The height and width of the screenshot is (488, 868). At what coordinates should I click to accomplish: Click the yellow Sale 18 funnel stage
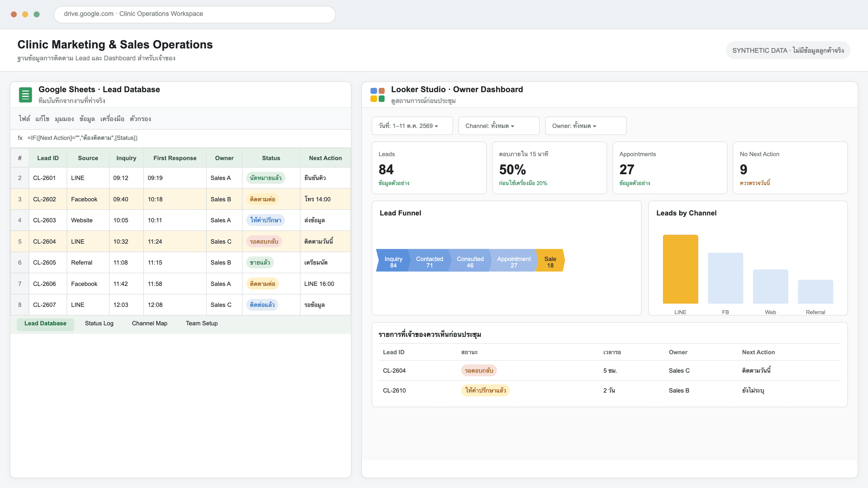(550, 260)
